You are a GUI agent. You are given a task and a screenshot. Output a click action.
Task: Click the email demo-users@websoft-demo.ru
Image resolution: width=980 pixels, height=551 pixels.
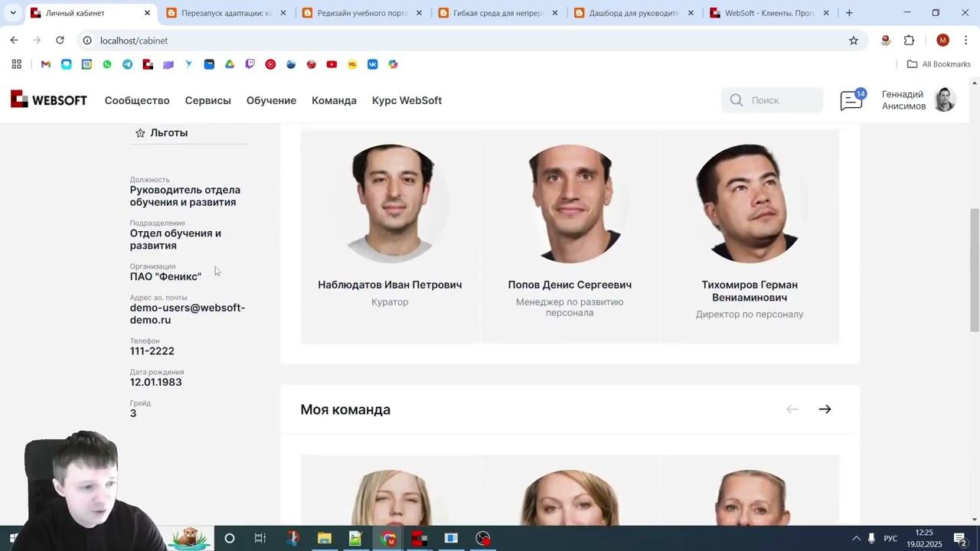pyautogui.click(x=188, y=314)
